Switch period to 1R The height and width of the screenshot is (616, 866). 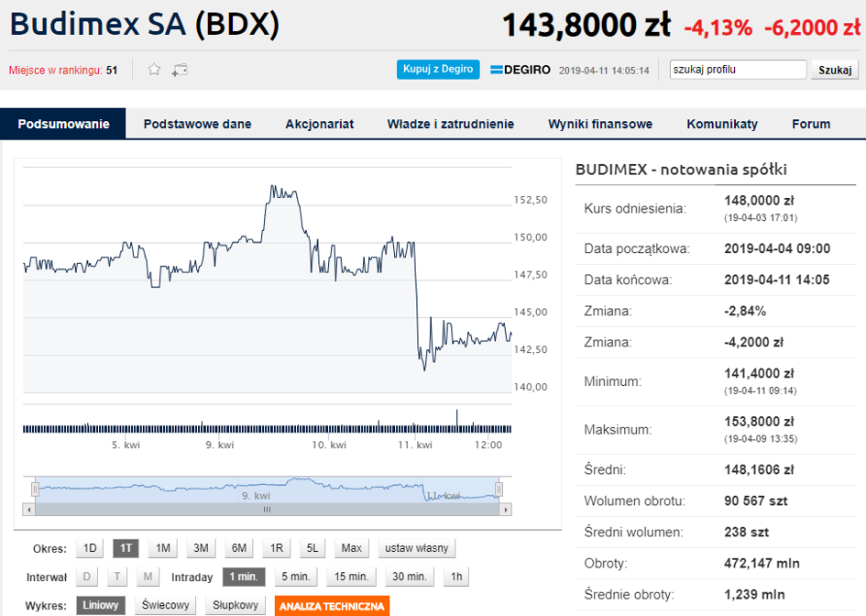point(277,548)
